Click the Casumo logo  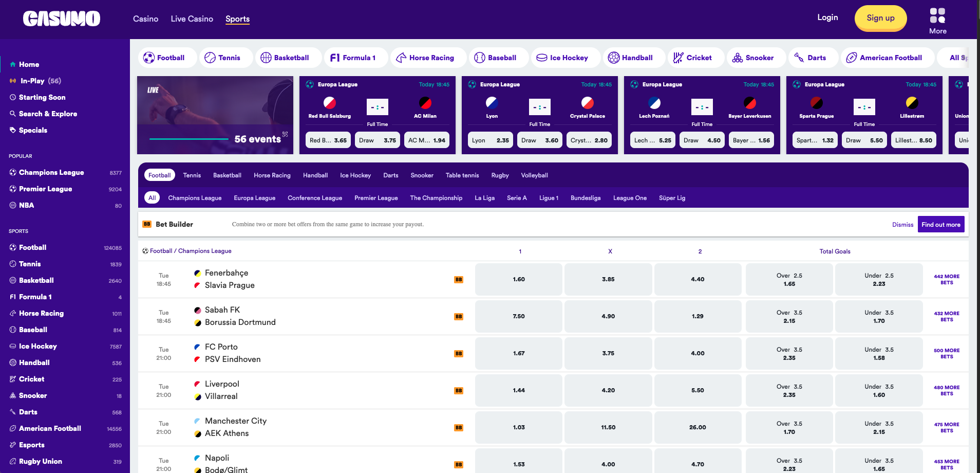(62, 19)
